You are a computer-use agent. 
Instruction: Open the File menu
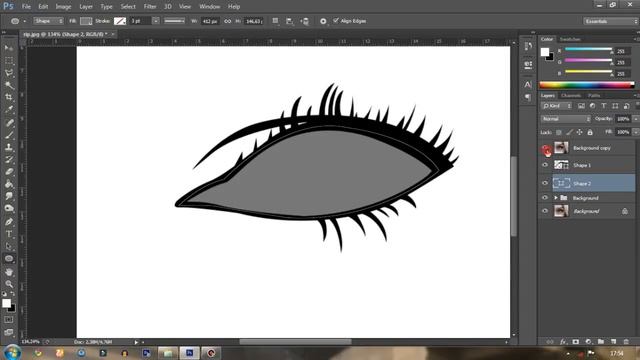click(x=26, y=7)
